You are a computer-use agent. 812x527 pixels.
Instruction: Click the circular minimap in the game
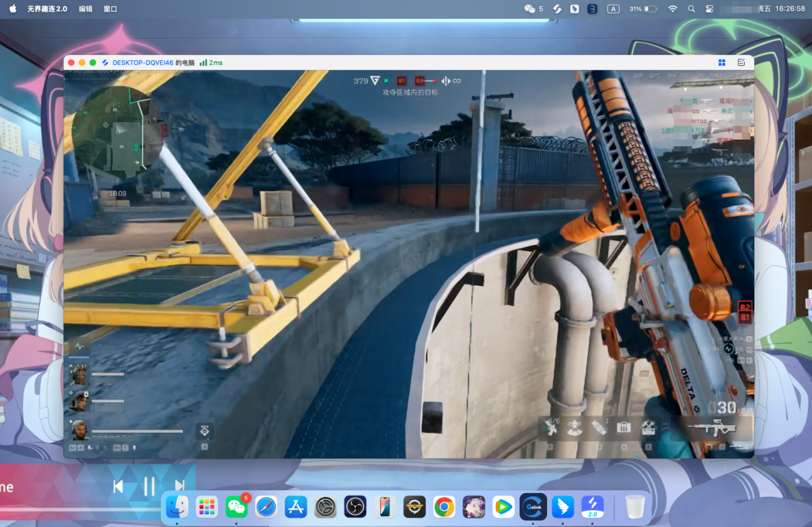(x=119, y=133)
